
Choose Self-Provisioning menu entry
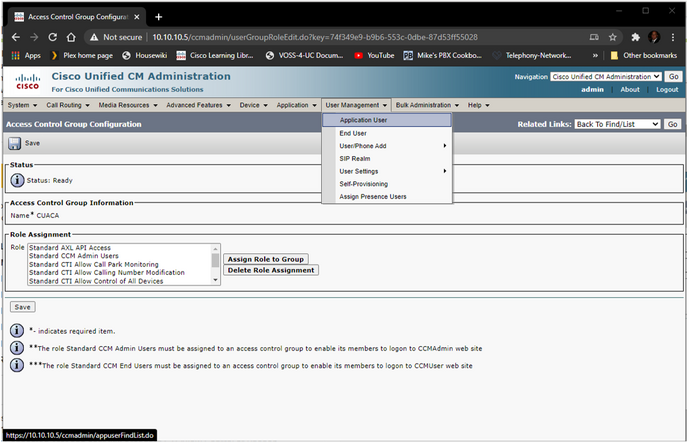click(387, 184)
